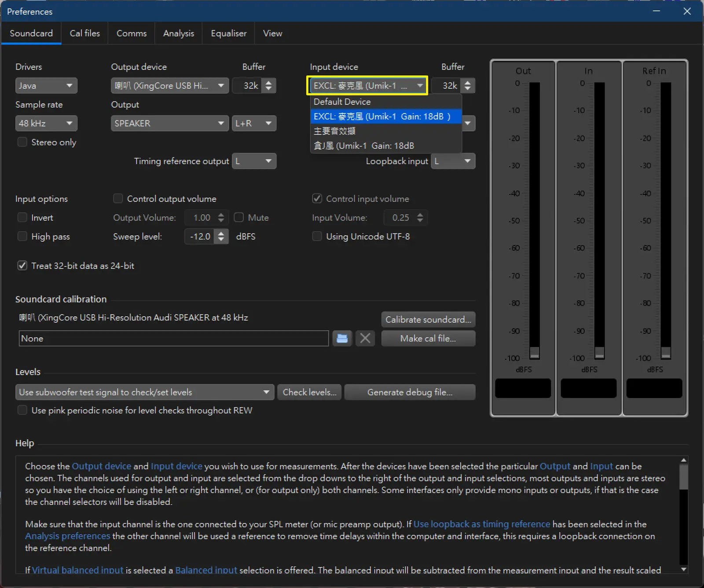Toggle Stereo only checkbox
704x588 pixels.
22,142
